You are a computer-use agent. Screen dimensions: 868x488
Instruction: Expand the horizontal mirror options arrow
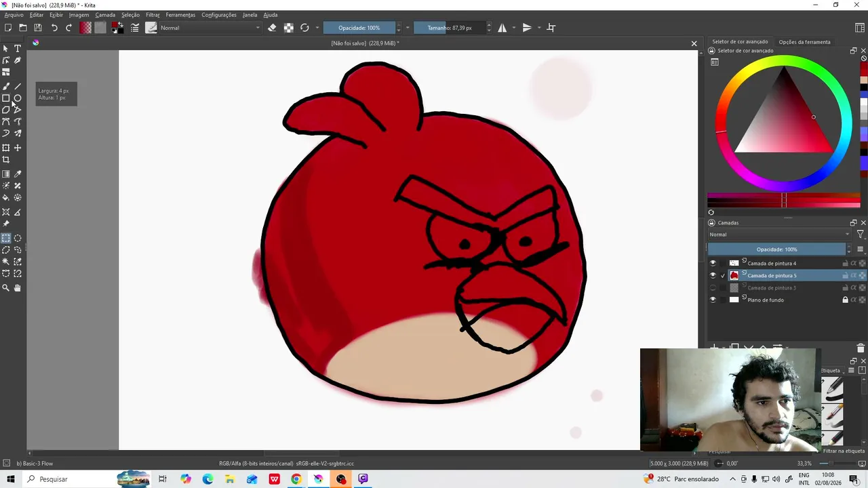[x=514, y=28]
